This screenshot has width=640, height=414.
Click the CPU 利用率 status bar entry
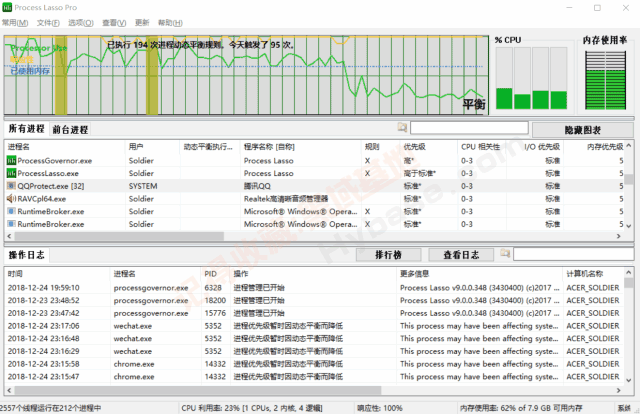coord(252,408)
